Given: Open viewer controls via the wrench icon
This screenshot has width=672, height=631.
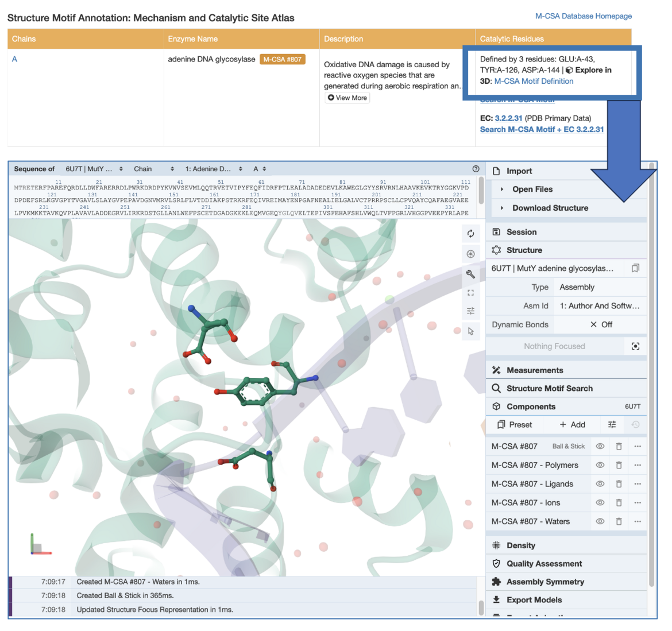Looking at the screenshot, I should 471,274.
